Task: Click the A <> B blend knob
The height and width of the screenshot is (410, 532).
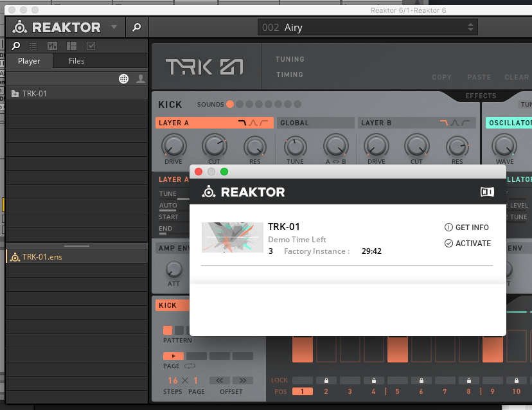Action: coord(336,146)
